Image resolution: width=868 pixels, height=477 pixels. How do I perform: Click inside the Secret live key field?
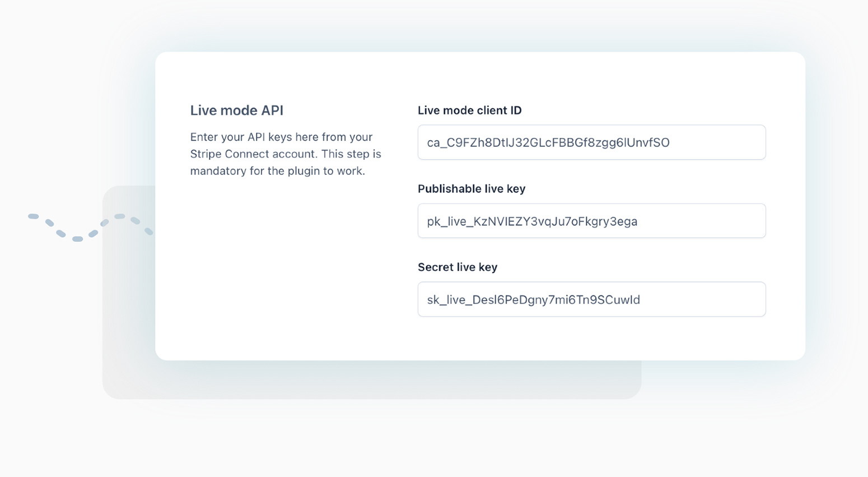pyautogui.click(x=591, y=299)
